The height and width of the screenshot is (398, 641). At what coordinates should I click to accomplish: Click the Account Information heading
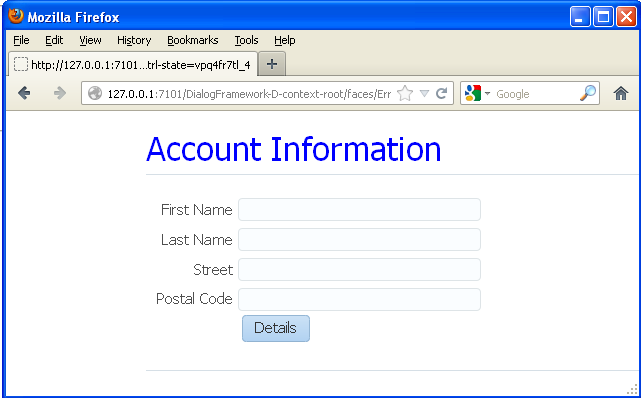click(294, 150)
